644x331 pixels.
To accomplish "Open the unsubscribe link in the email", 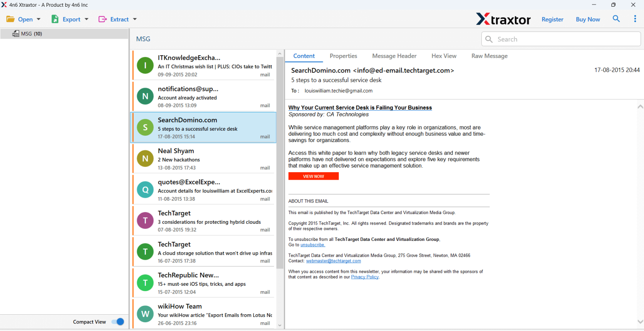I will [x=312, y=244].
